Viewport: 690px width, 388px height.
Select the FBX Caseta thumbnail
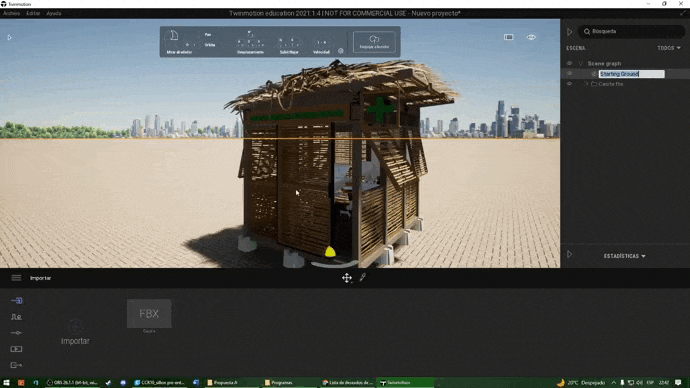pyautogui.click(x=149, y=314)
